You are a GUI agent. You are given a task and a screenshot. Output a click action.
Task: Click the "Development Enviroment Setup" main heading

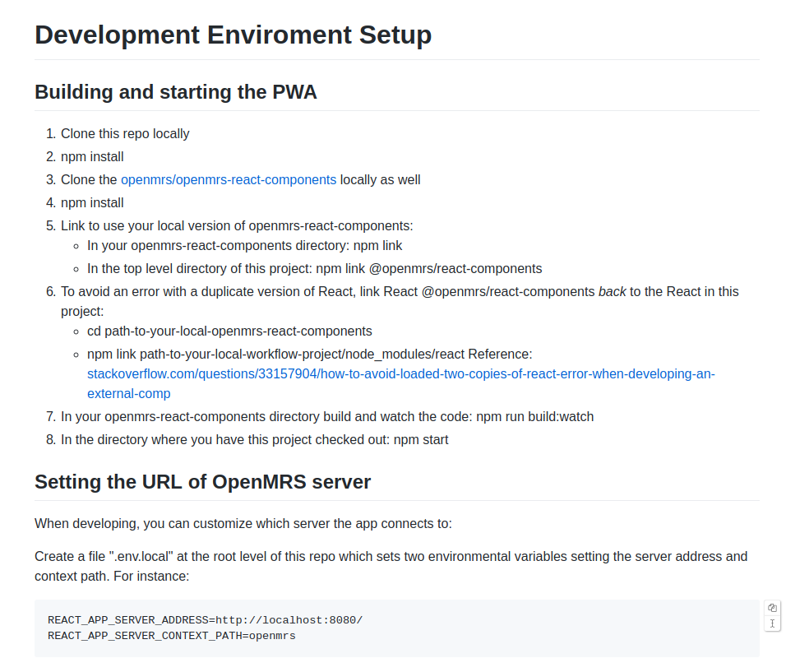point(233,35)
